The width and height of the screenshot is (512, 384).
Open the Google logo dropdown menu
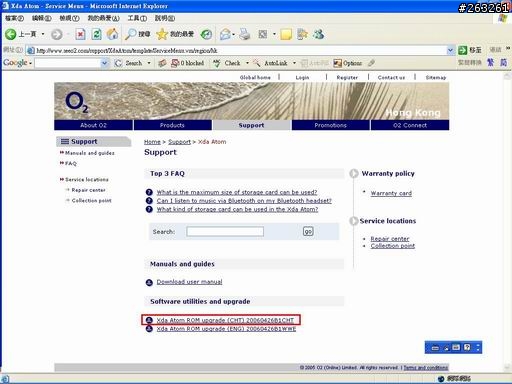[17, 63]
